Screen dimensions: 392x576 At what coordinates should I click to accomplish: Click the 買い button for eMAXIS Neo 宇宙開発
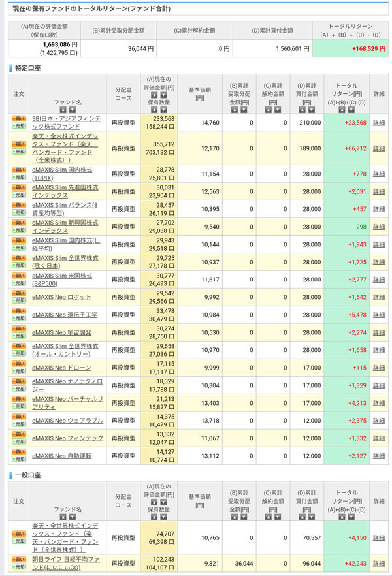tap(19, 328)
